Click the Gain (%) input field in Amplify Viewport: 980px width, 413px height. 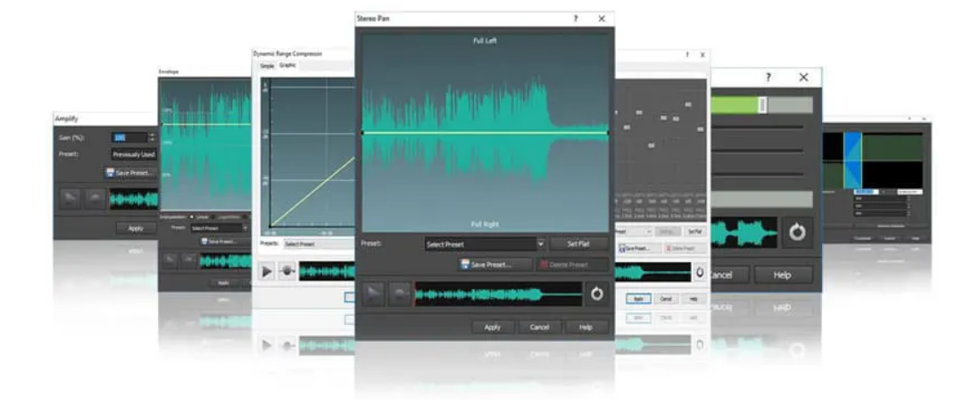point(129,137)
